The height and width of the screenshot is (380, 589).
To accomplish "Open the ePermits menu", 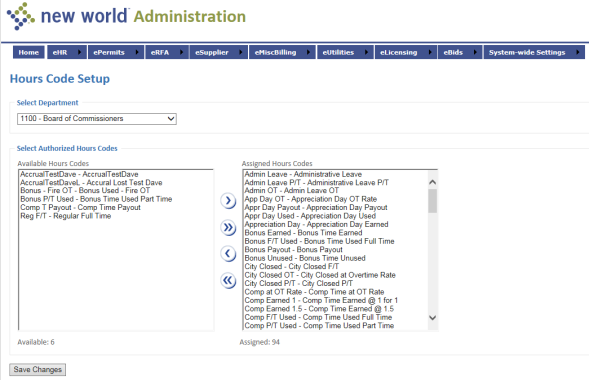I will (116, 52).
